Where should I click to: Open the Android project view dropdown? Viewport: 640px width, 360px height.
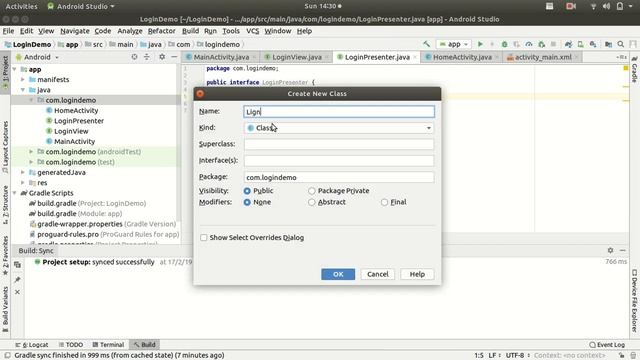(37, 57)
